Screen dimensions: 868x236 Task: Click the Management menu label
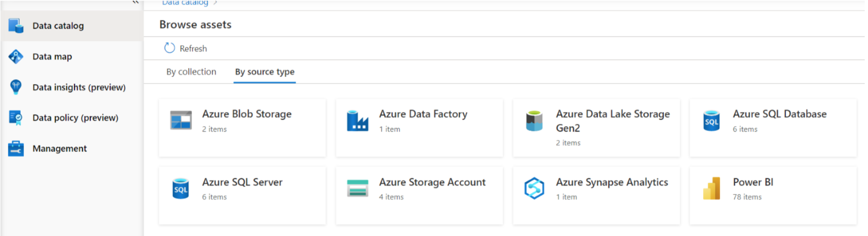click(60, 148)
